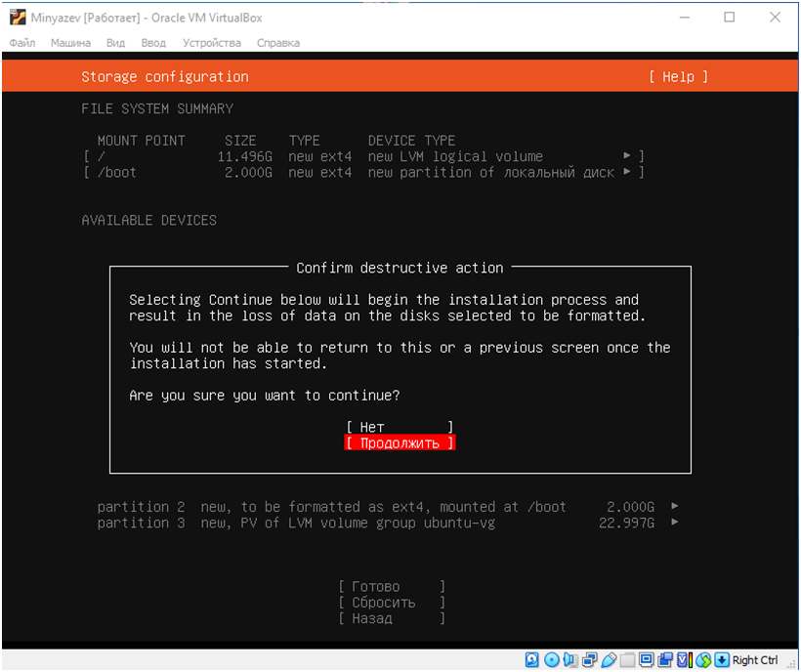Select partition 2 mounted at /boot
Image resolution: width=801 pixels, height=672 pixels.
click(388, 507)
